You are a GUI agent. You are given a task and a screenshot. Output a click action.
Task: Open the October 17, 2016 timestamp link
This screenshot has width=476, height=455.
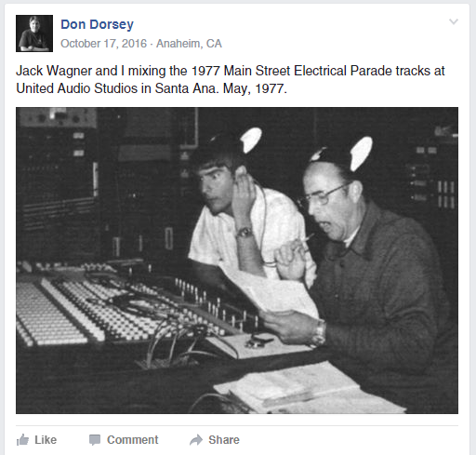[103, 44]
